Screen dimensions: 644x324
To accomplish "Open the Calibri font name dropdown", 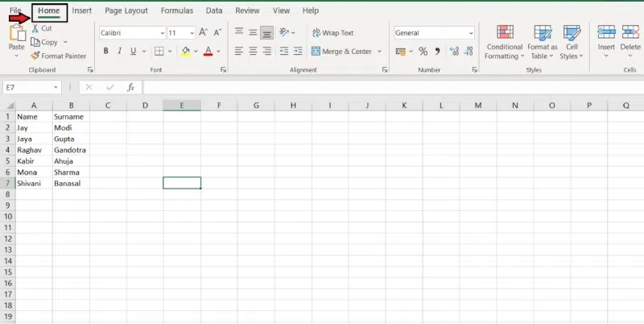I will click(x=163, y=33).
